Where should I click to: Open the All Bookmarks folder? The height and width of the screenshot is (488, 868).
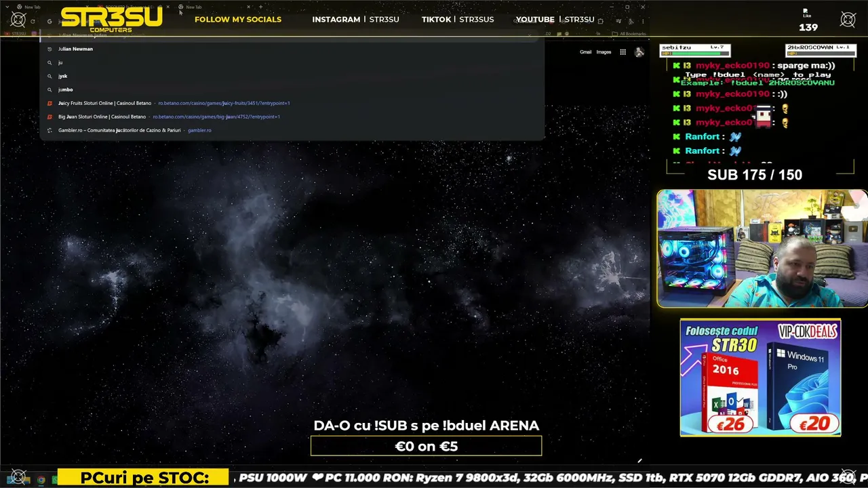tap(628, 34)
